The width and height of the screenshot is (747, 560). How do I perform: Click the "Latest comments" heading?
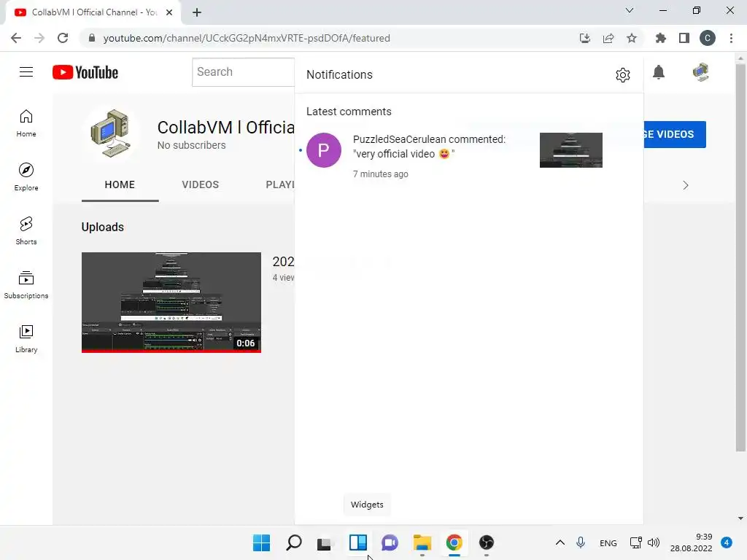pyautogui.click(x=349, y=112)
